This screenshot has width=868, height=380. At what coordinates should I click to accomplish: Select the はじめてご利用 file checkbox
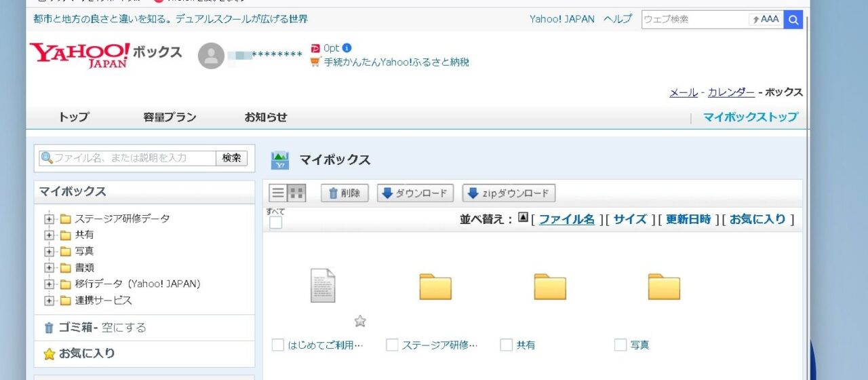pos(277,345)
